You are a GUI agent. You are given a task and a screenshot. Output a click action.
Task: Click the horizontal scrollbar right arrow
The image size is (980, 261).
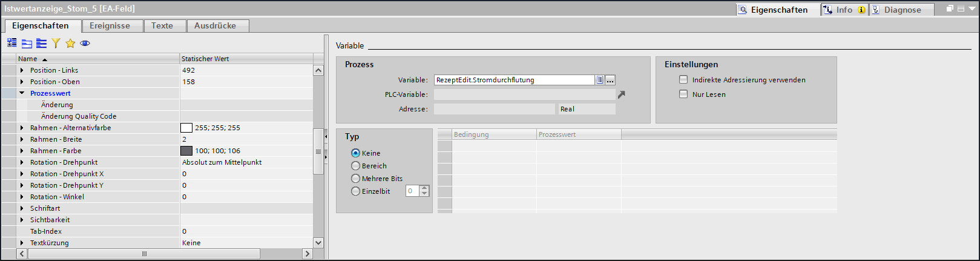coord(307,254)
